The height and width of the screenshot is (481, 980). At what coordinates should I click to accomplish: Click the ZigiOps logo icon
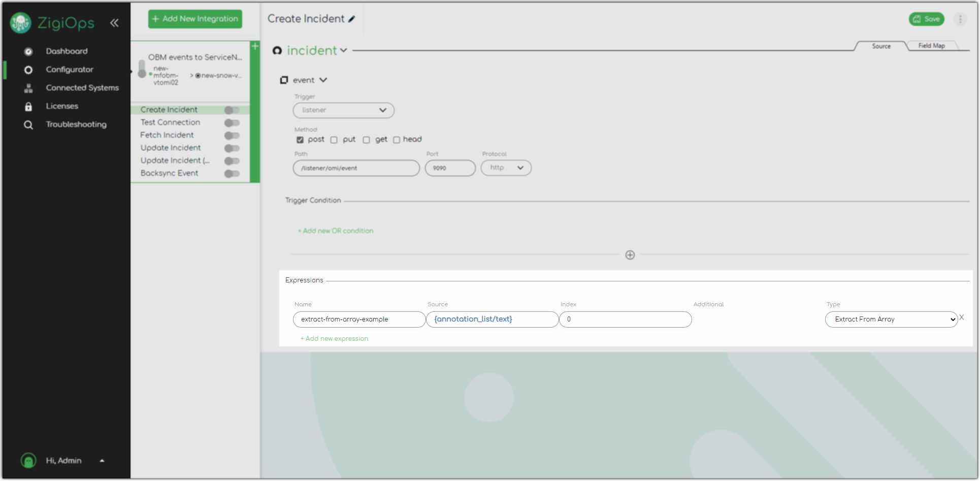pyautogui.click(x=21, y=23)
